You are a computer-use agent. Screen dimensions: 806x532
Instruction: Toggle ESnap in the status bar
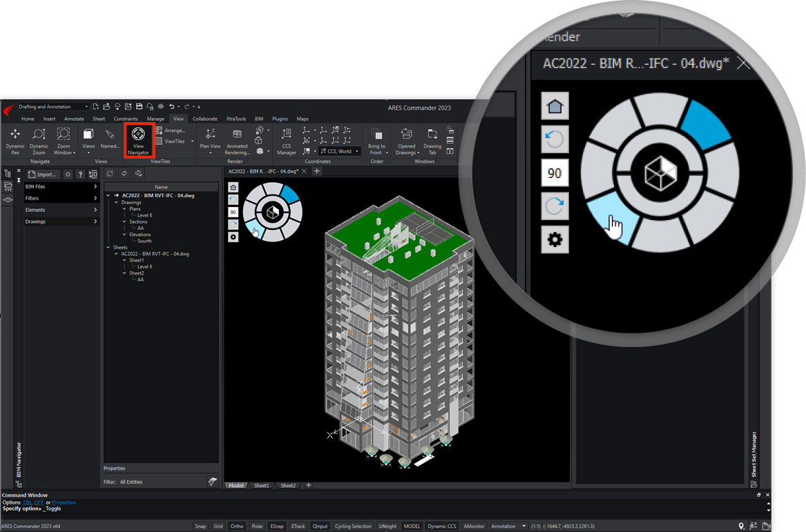(277, 526)
